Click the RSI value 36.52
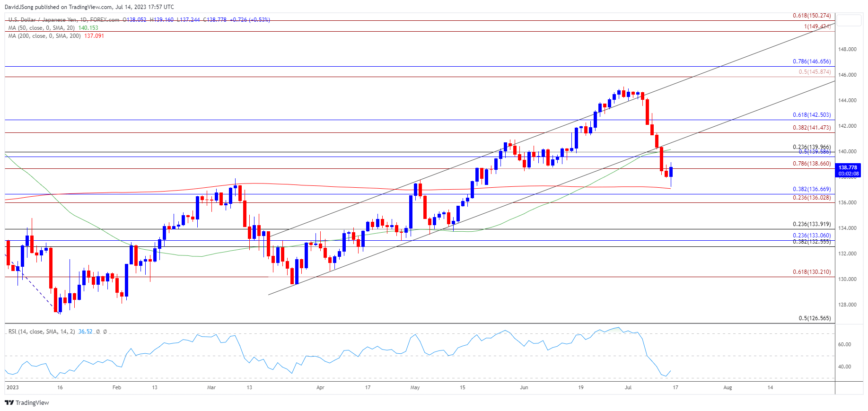 pyautogui.click(x=86, y=332)
